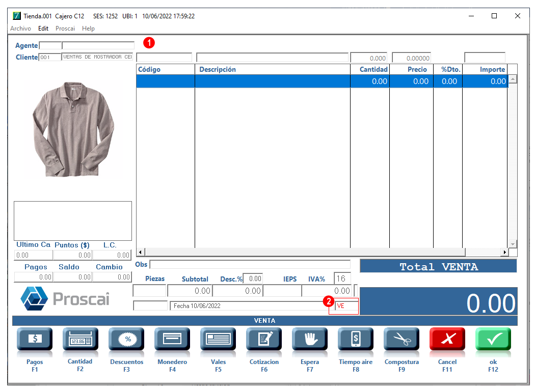
Task: Click the Subtotal value field
Action: [190, 291]
